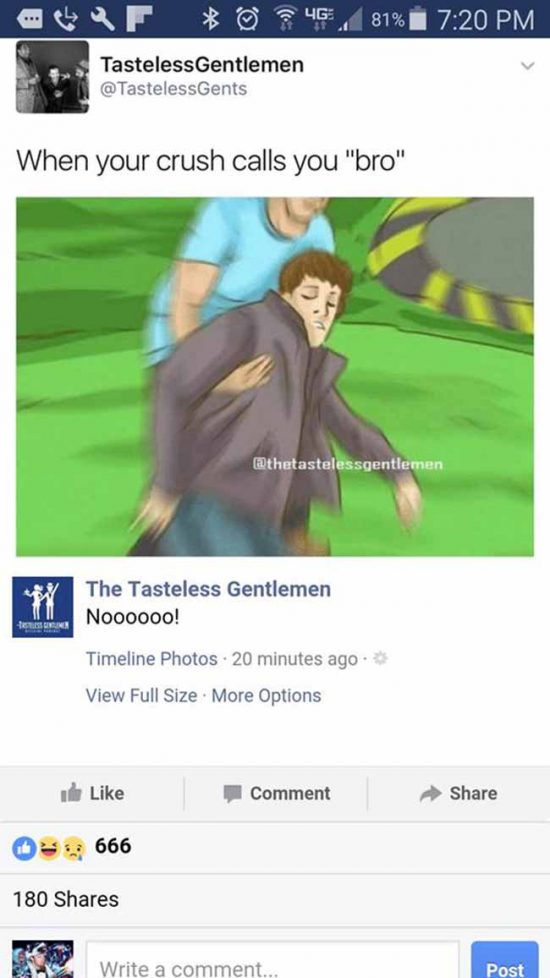Open the Timeline Photos album link
The height and width of the screenshot is (978, 550).
152,659
